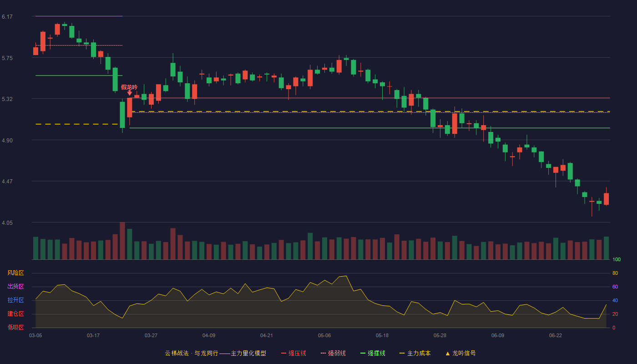The width and height of the screenshot is (637, 364).
Task: Click the 出货区 zone label
Action: [x=15, y=287]
